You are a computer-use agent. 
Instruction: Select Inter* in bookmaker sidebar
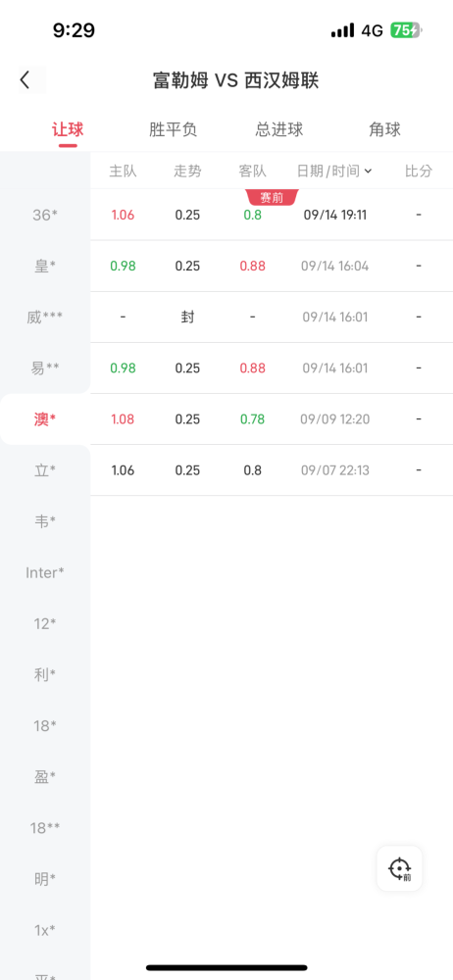click(45, 572)
